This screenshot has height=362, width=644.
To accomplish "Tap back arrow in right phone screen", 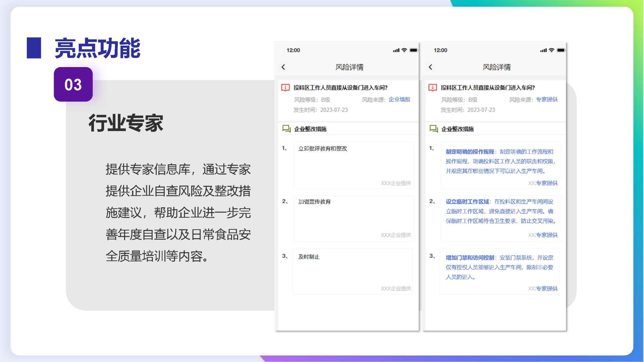I will pos(431,67).
